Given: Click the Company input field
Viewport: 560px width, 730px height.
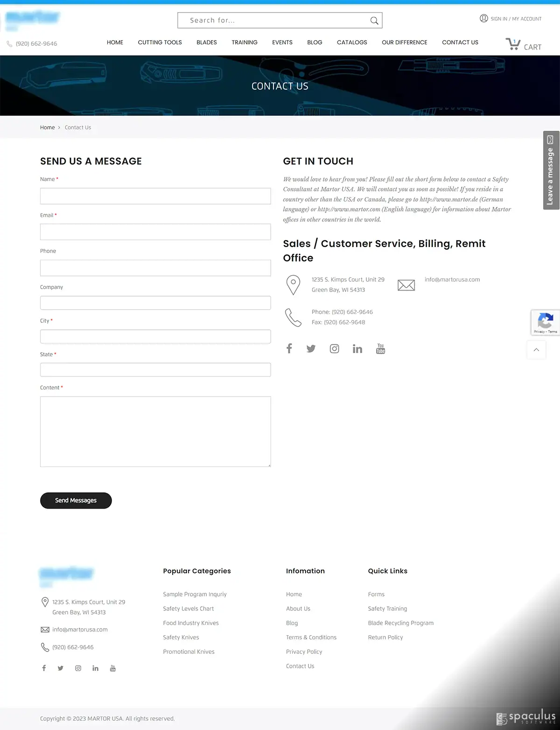Looking at the screenshot, I should click(155, 303).
